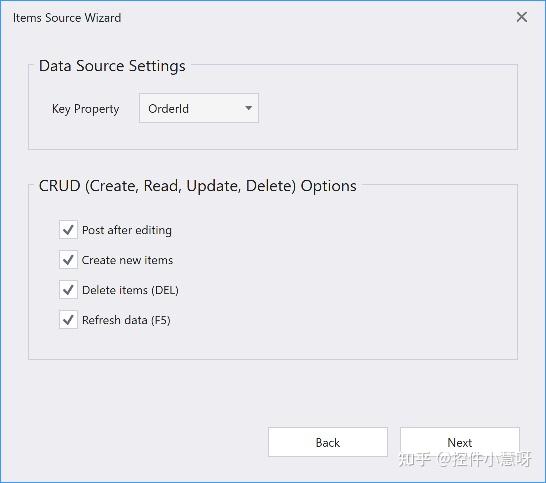The width and height of the screenshot is (546, 483).
Task: Click the Items Source Wizard window title
Action: click(x=67, y=17)
